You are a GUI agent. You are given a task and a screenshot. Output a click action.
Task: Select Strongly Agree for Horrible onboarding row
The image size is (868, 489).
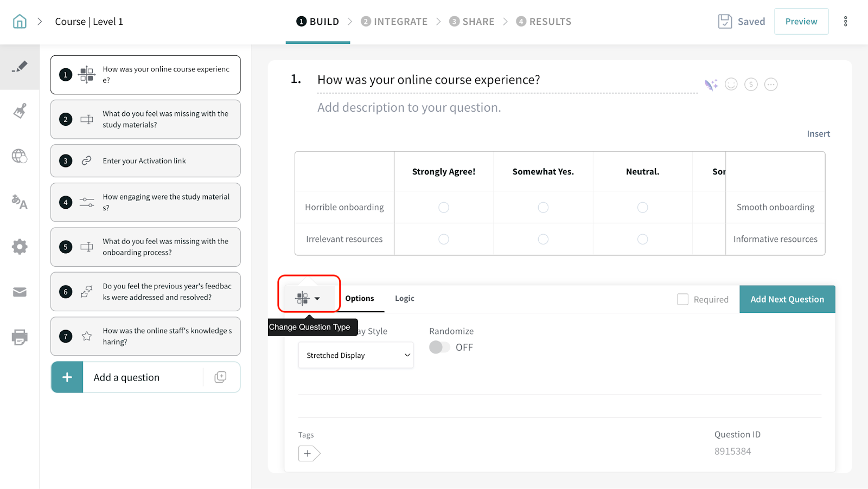pos(444,208)
